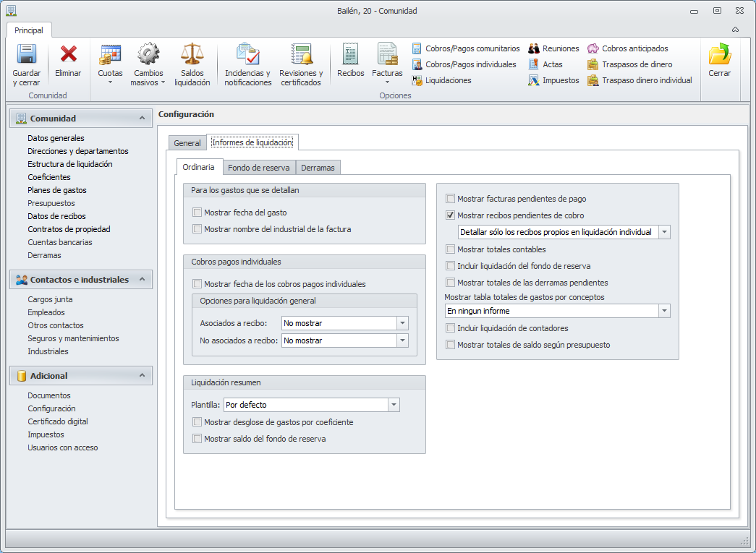756x553 pixels.
Task: Go to Certificado digital in sidebar
Action: coord(58,421)
